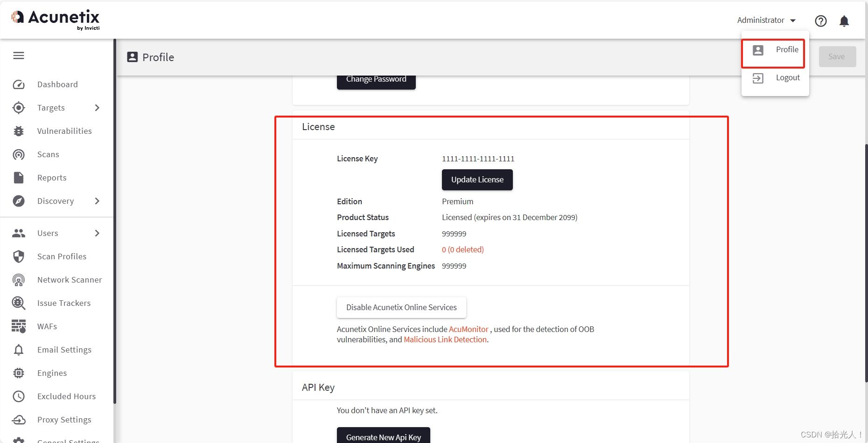
Task: Click the Discovery compass icon
Action: (x=19, y=201)
